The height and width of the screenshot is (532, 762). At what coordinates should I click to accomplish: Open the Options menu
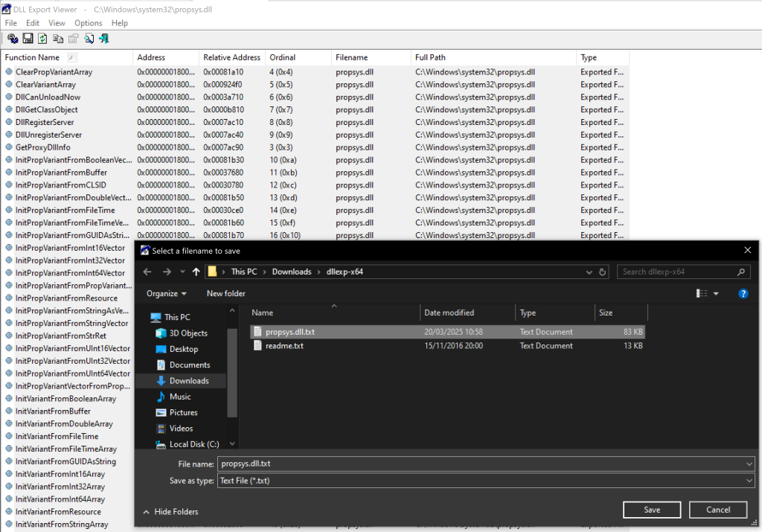tap(89, 23)
